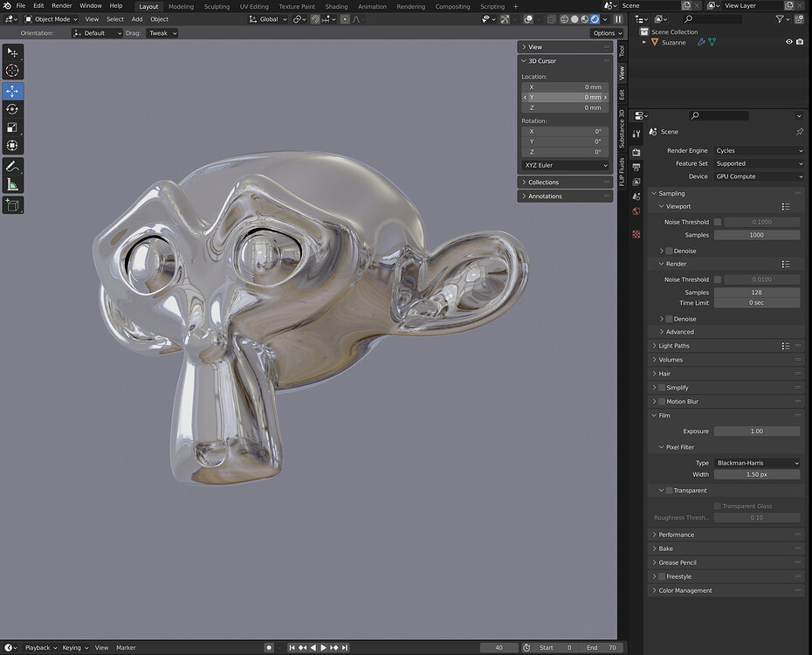Switch to solid viewport shading
812x655 pixels.
coord(575,19)
